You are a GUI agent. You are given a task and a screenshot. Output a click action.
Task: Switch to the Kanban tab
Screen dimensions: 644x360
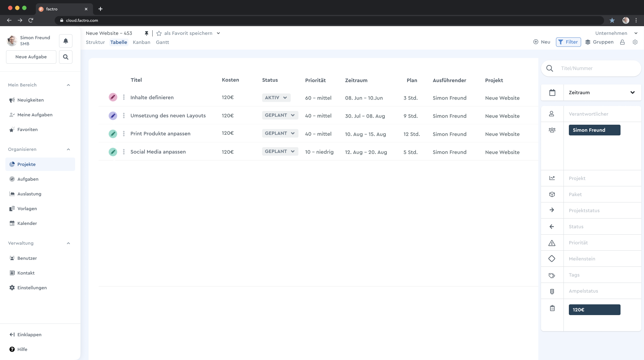(142, 42)
